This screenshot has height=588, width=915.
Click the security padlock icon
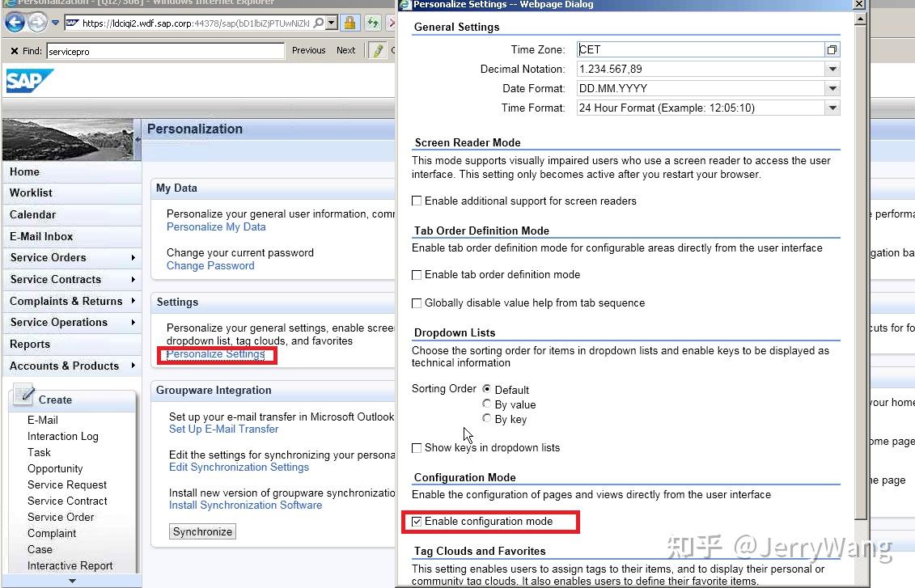[349, 22]
